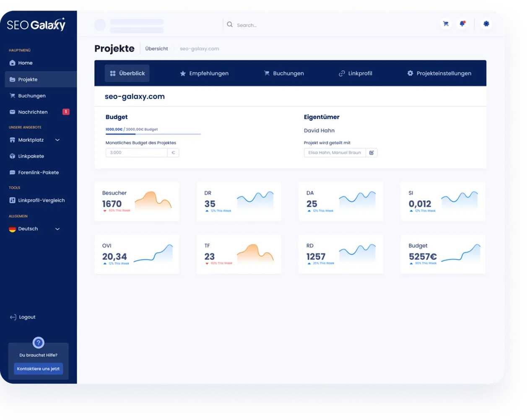
Task: Click the seo-galaxy.com project title
Action: tap(135, 97)
